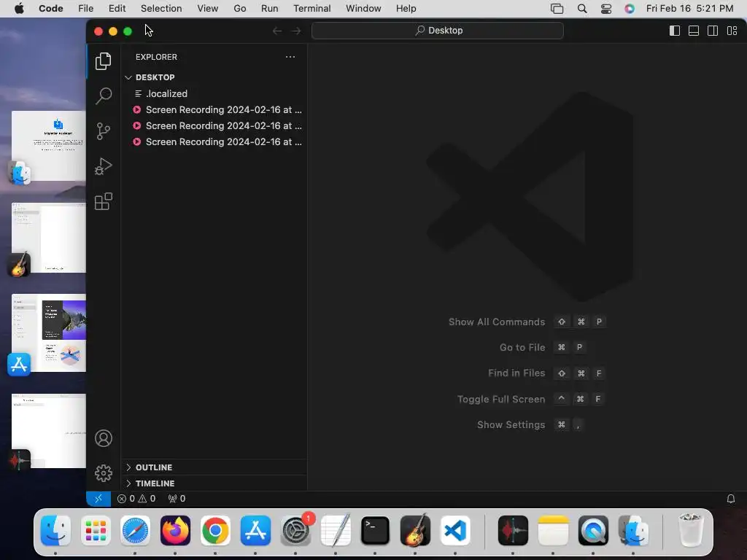The image size is (747, 560).
Task: Open Explorer views and more actions menu
Action: (x=290, y=57)
